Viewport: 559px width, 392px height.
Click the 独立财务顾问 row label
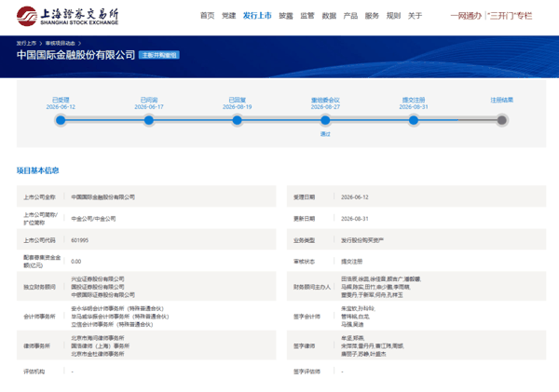click(39, 287)
